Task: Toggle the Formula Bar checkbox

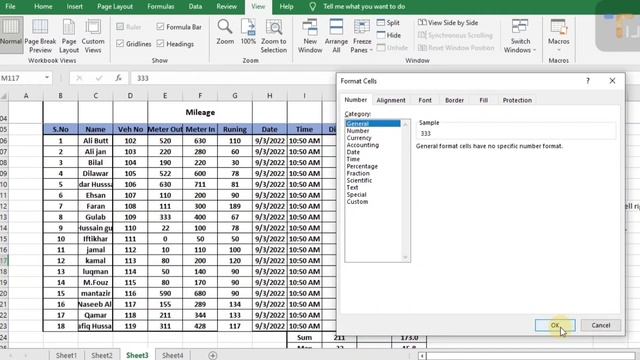Action: (x=160, y=27)
